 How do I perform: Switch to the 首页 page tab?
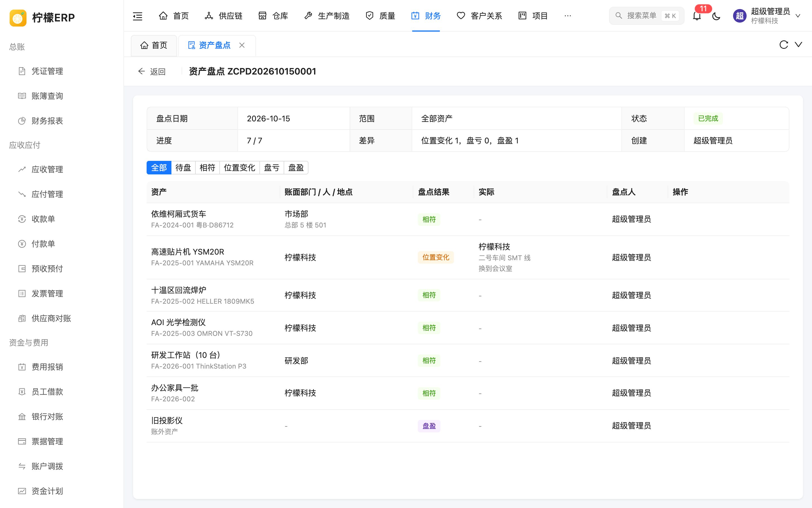pyautogui.click(x=154, y=45)
